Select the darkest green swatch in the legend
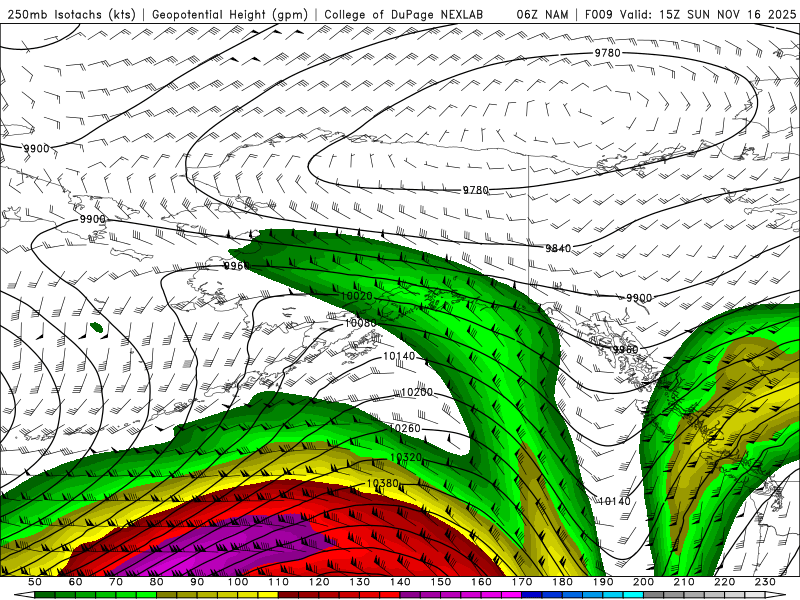This screenshot has height=600, width=800. [x=45, y=595]
